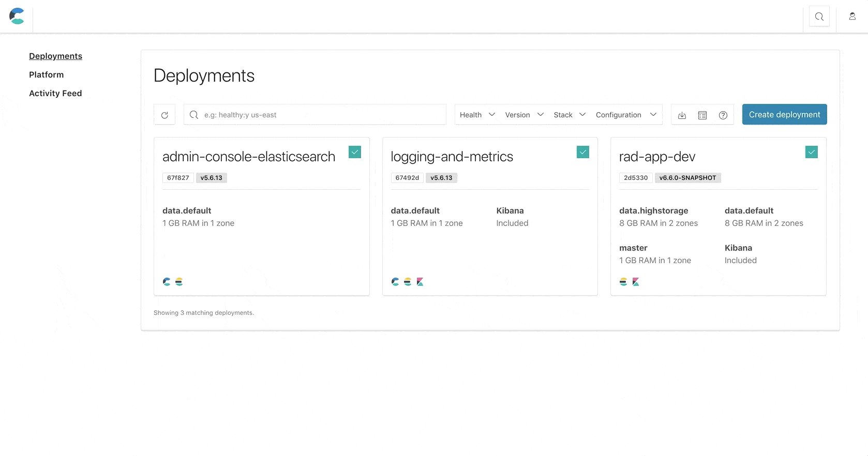
Task: Click data.default label on rad-app-dev card
Action: 749,210
